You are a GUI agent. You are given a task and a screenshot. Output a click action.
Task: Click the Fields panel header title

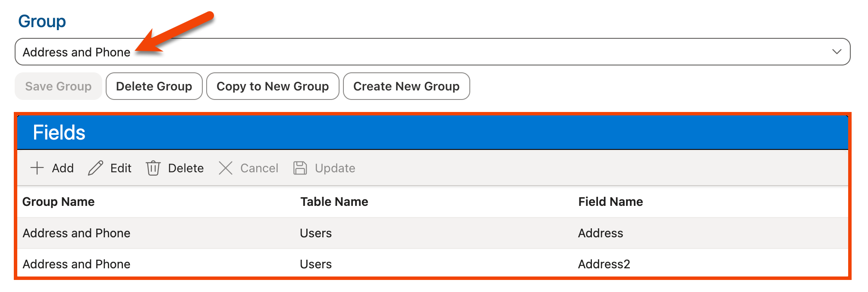click(59, 132)
